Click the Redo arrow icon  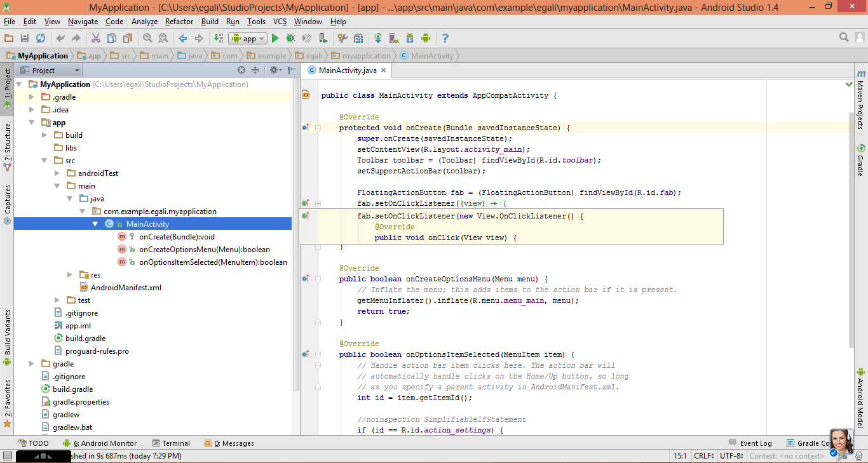(76, 39)
